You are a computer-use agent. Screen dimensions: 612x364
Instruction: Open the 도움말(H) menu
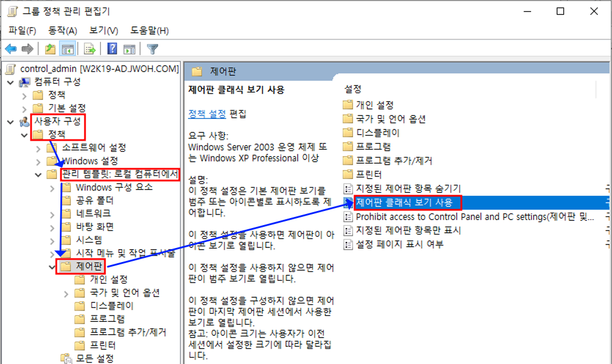tap(149, 30)
